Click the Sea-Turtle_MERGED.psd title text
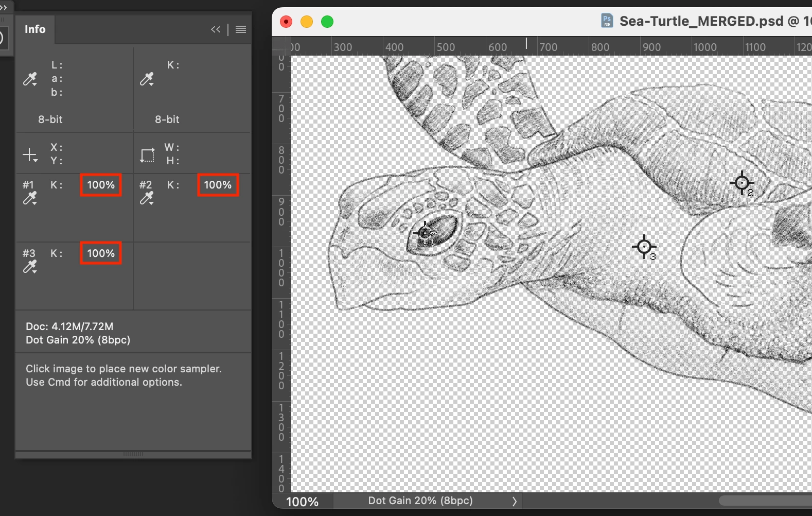 pos(701,21)
